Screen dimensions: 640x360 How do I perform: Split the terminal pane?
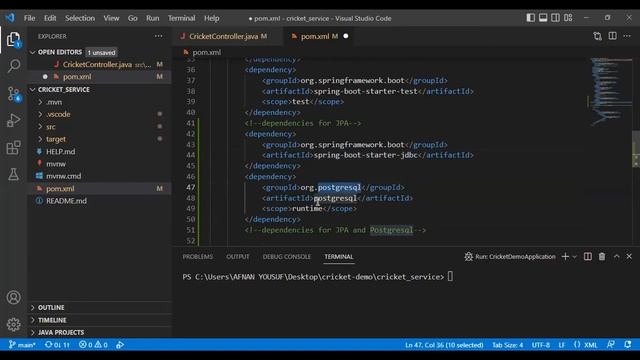pos(588,256)
